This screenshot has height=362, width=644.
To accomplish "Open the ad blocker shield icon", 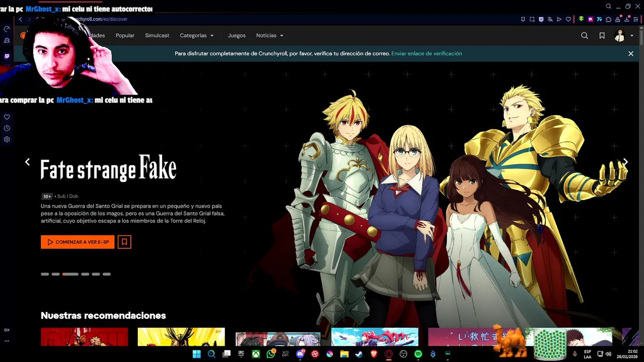I will (x=541, y=19).
